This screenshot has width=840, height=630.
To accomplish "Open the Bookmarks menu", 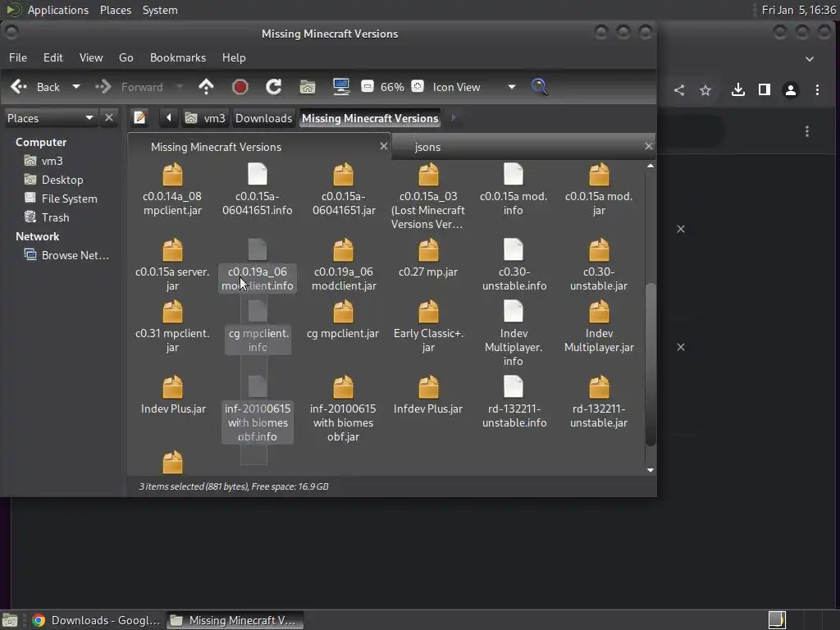I will pyautogui.click(x=178, y=57).
